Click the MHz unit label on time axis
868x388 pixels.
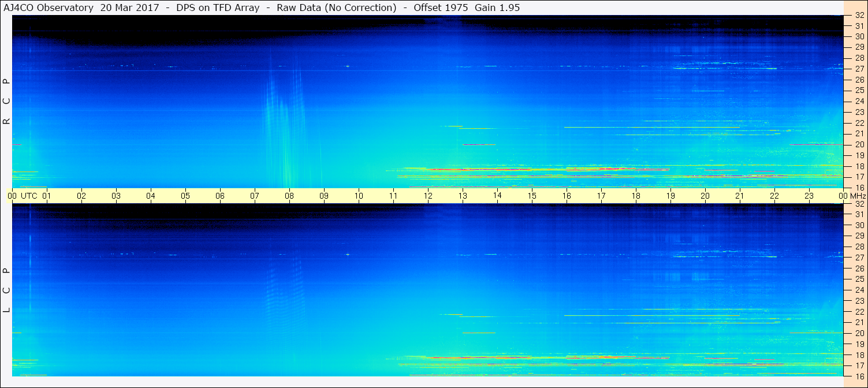click(858, 196)
